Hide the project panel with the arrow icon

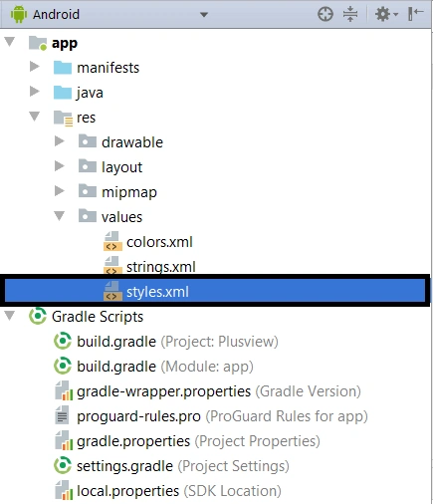pyautogui.click(x=415, y=14)
